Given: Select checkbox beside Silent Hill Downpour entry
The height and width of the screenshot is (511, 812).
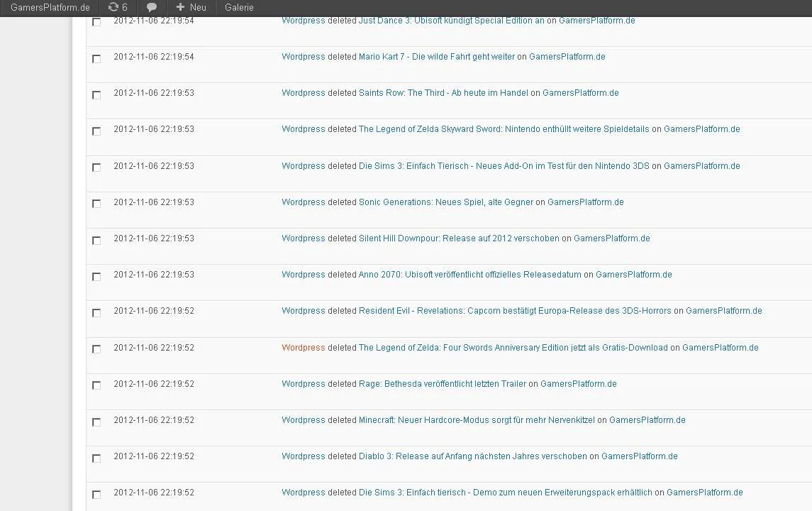Looking at the screenshot, I should pos(96,241).
